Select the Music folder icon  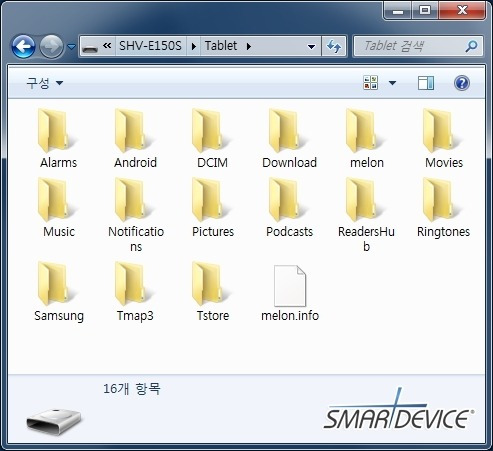[58, 200]
